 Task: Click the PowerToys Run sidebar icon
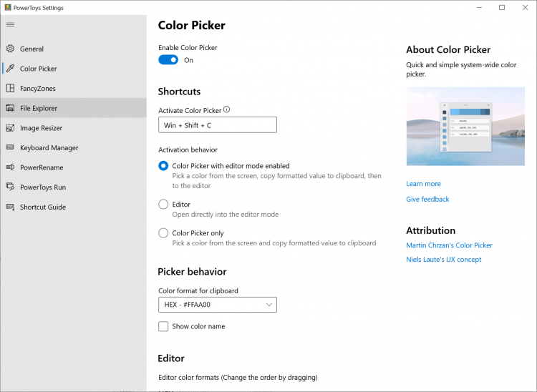tap(10, 187)
